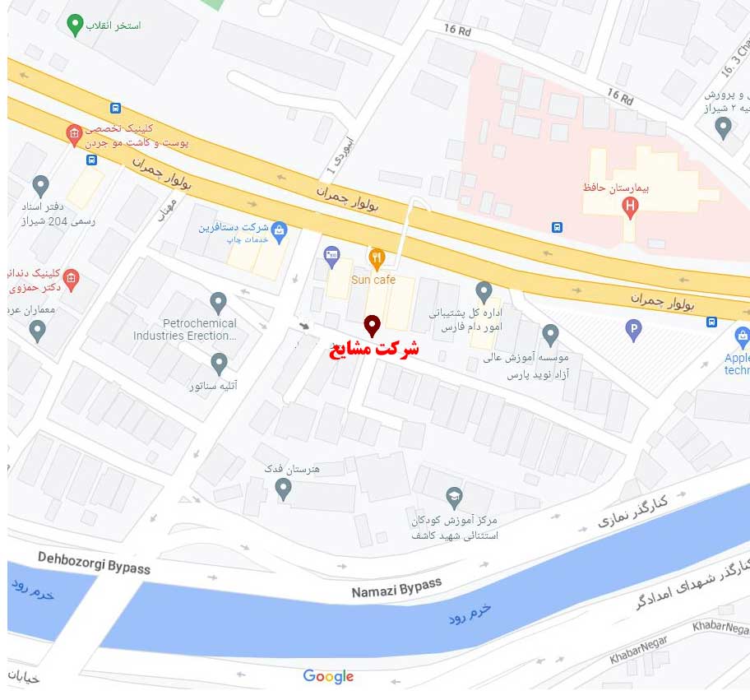Image resolution: width=750 pixels, height=700 pixels.
Task: Click the Google logo at the bottom
Action: (x=328, y=676)
